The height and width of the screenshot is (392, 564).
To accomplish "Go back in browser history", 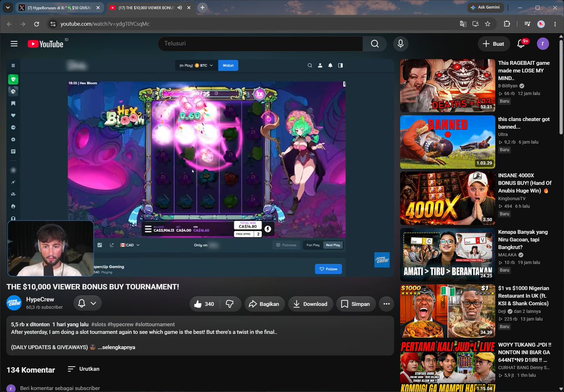I will pyautogui.click(x=9, y=23).
